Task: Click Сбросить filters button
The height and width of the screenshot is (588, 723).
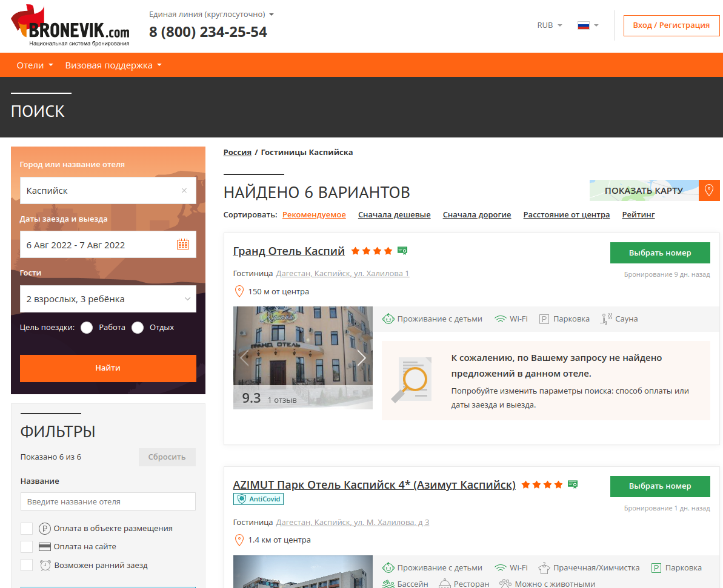Action: (x=167, y=457)
